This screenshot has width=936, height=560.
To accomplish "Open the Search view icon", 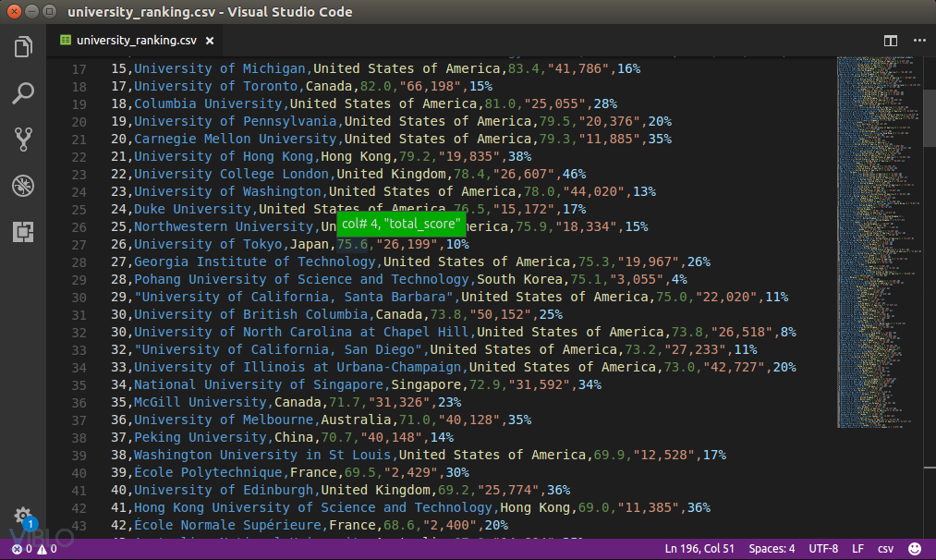I will pos(23,93).
